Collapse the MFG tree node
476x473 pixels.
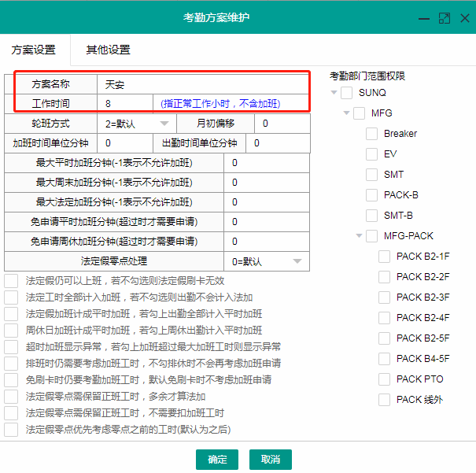(x=347, y=113)
